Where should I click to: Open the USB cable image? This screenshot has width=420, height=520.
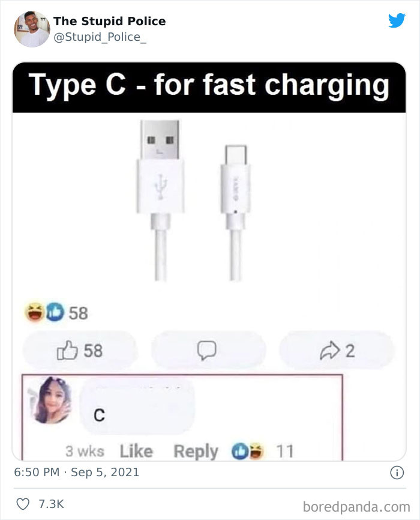[x=194, y=201]
